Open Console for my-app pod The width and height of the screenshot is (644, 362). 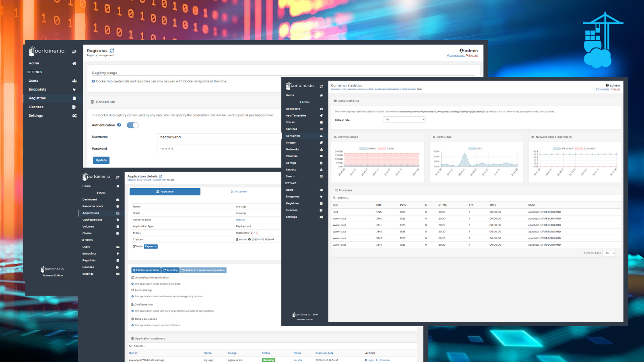click(x=383, y=360)
